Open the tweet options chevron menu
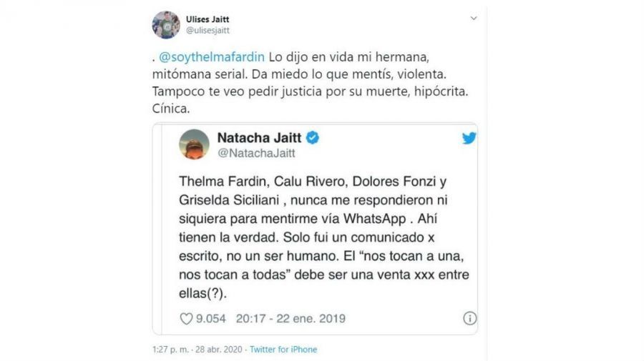 pos(474,19)
